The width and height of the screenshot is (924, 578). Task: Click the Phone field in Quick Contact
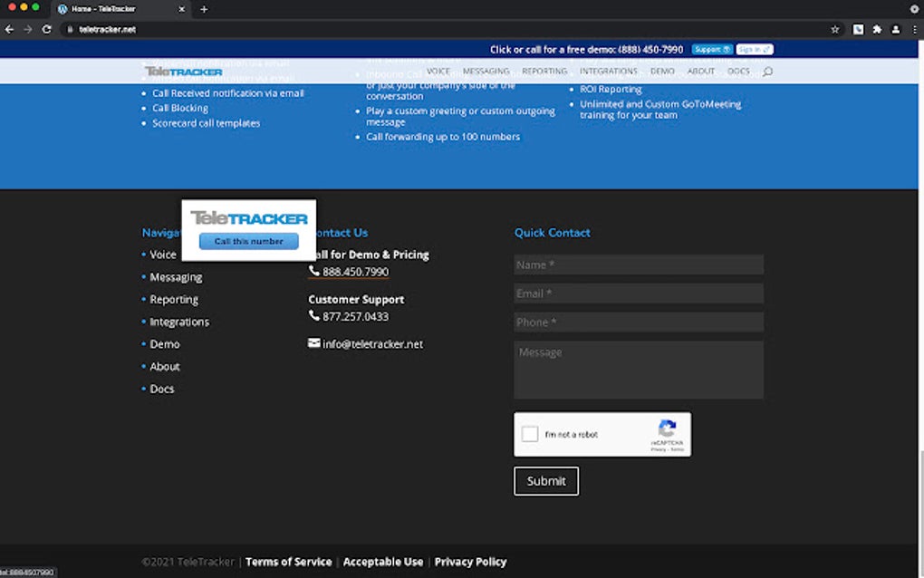click(x=639, y=322)
